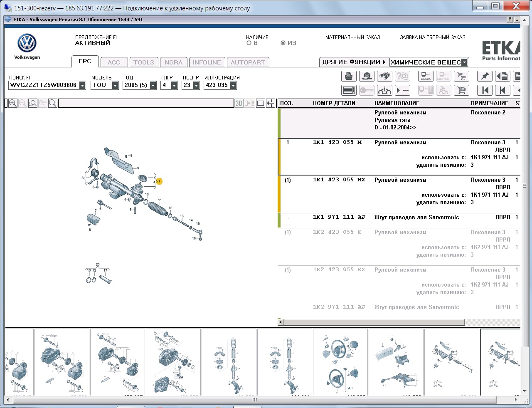This screenshot has height=408, width=532.
Task: Click the yellow hotspot marker on part 1
Action: point(159,181)
